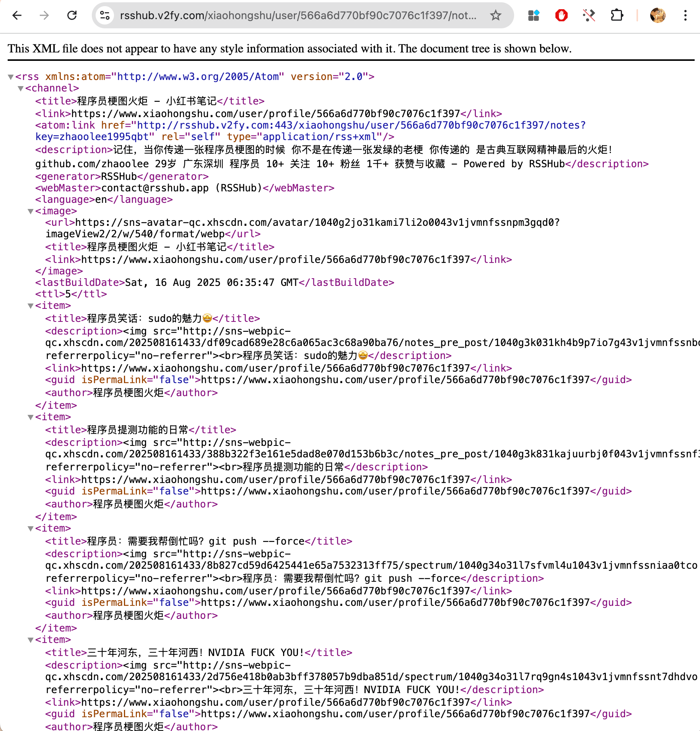The width and height of the screenshot is (700, 731).
Task: Click the lastBuildDate Sat, 16 Aug 2025
Action: pyautogui.click(x=212, y=282)
